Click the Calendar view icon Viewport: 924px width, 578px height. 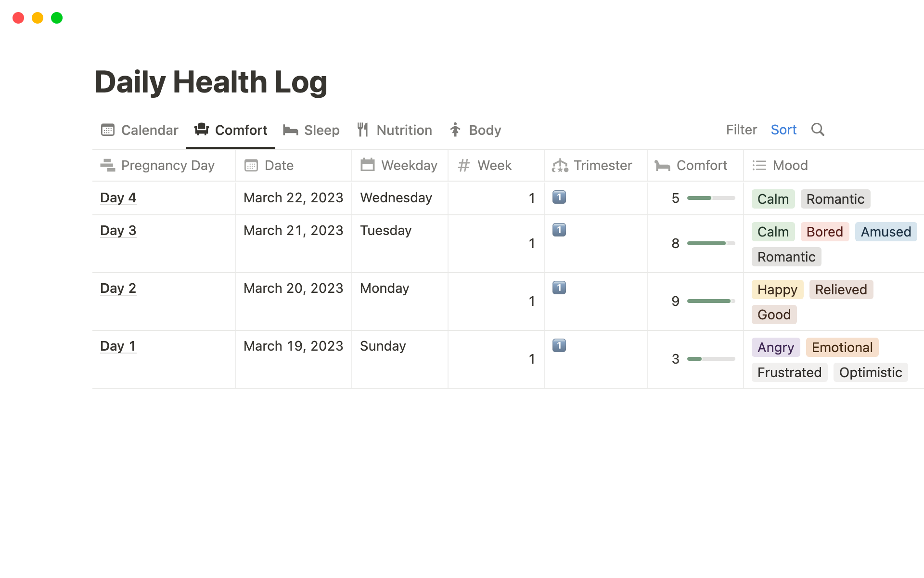click(x=108, y=130)
